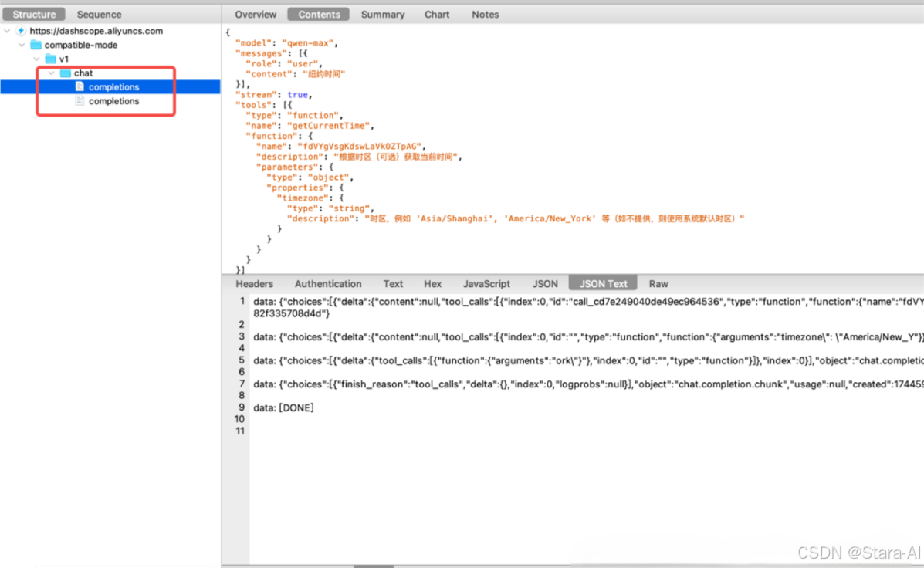924x568 pixels.
Task: Open the Raw response tab
Action: [x=658, y=283]
